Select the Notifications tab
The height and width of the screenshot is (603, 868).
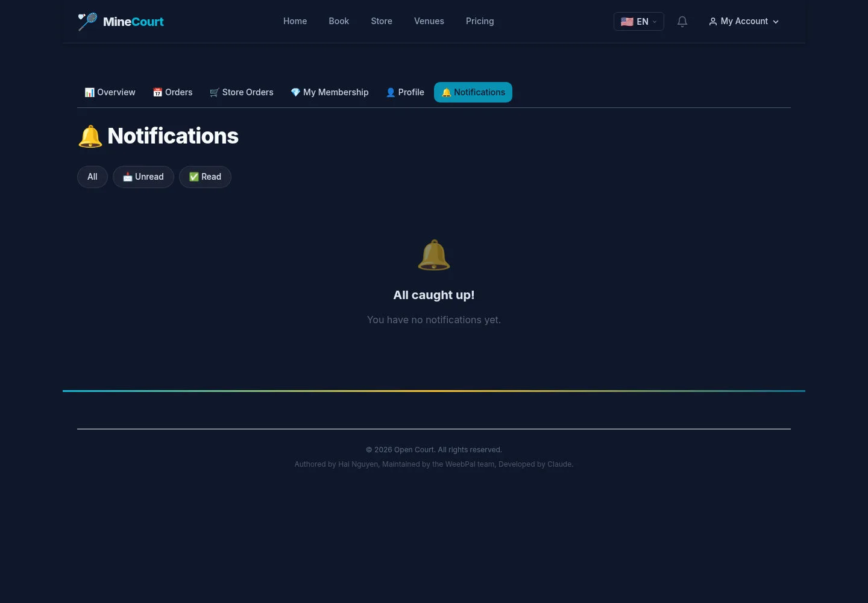point(473,92)
